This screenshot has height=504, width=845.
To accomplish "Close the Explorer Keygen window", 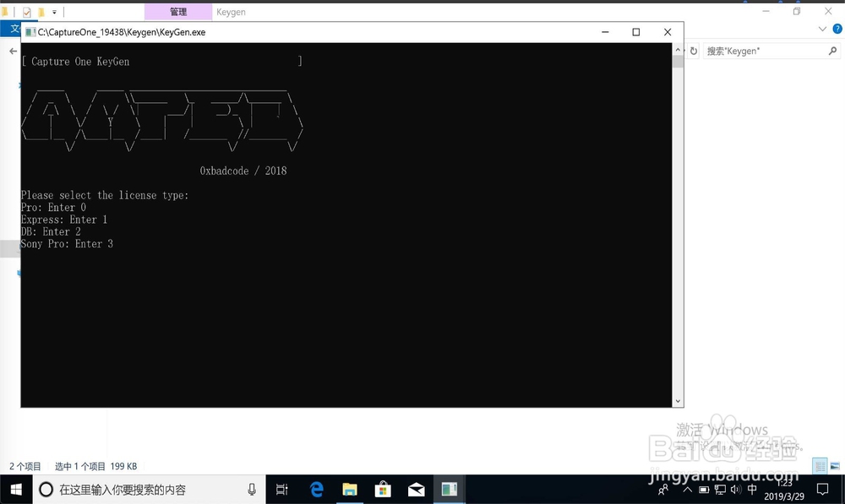I will tap(828, 11).
